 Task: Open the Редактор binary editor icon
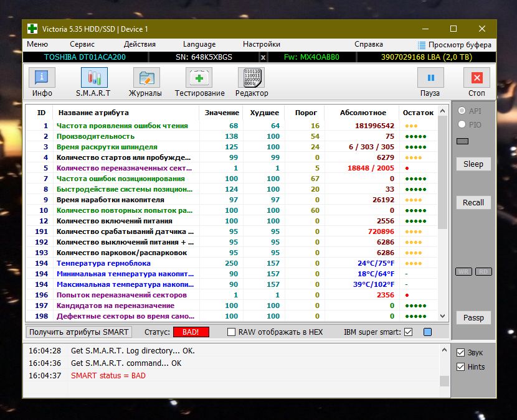pos(252,78)
